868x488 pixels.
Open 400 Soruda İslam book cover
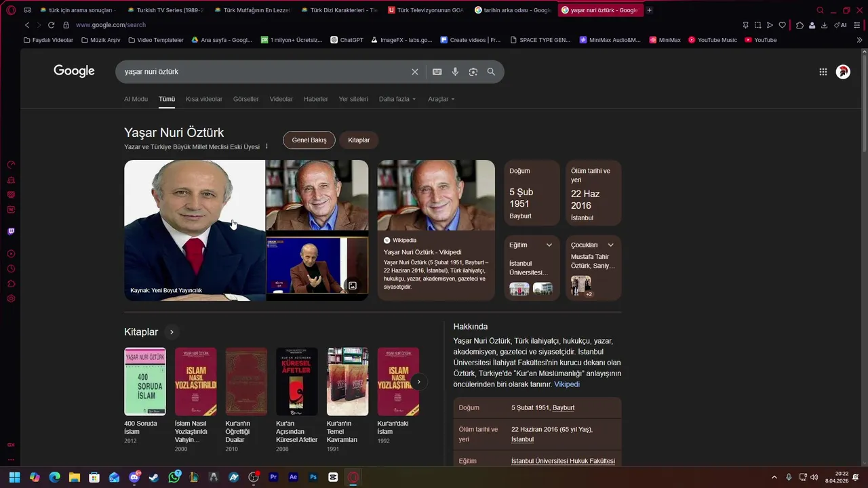145,382
